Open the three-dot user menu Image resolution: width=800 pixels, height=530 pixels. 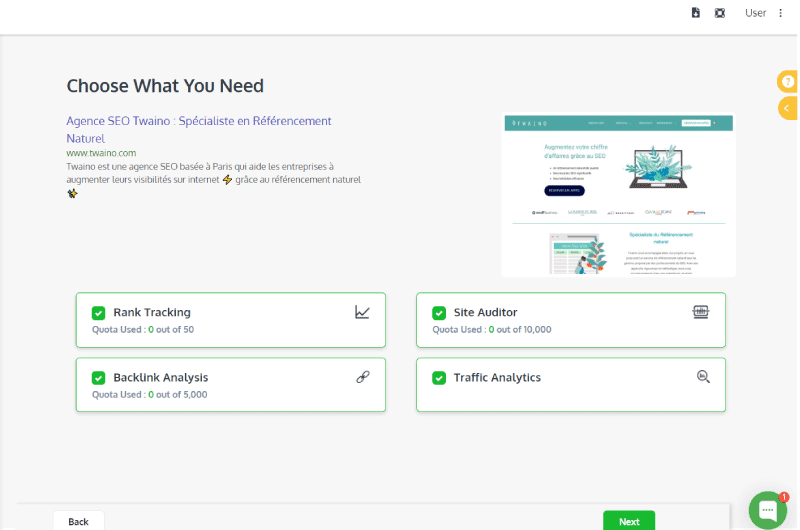[780, 13]
